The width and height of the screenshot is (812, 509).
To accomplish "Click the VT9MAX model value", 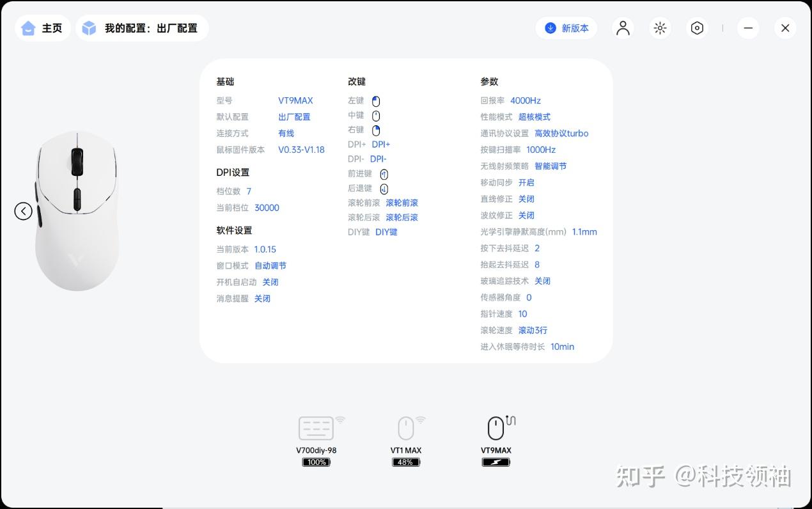I will pyautogui.click(x=295, y=100).
